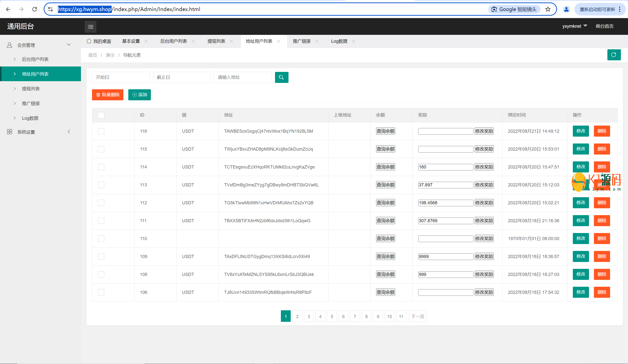Click the 请输入地址 address input field
The image size is (628, 364).
point(242,77)
